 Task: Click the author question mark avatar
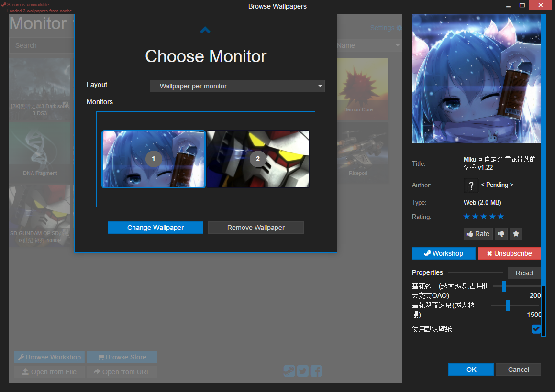coord(471,185)
